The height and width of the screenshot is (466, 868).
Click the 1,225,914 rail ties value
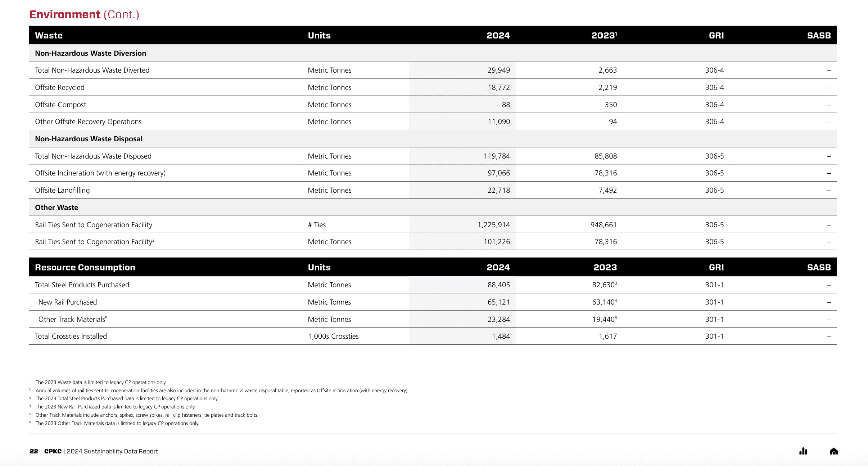coord(494,225)
